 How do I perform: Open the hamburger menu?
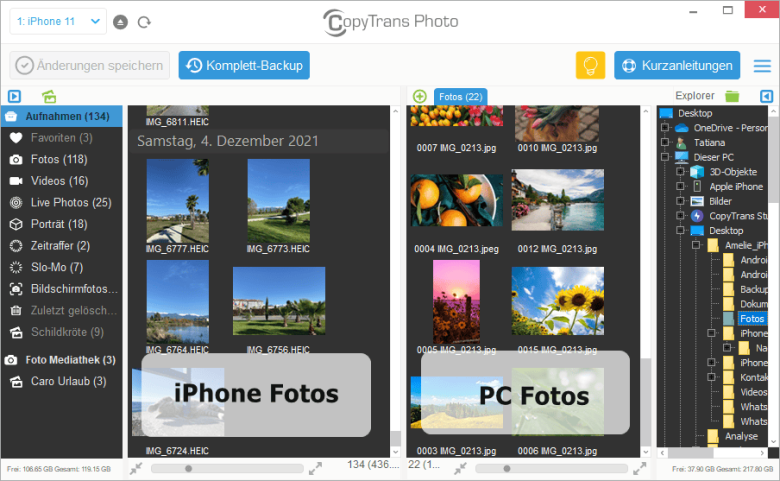pyautogui.click(x=762, y=66)
